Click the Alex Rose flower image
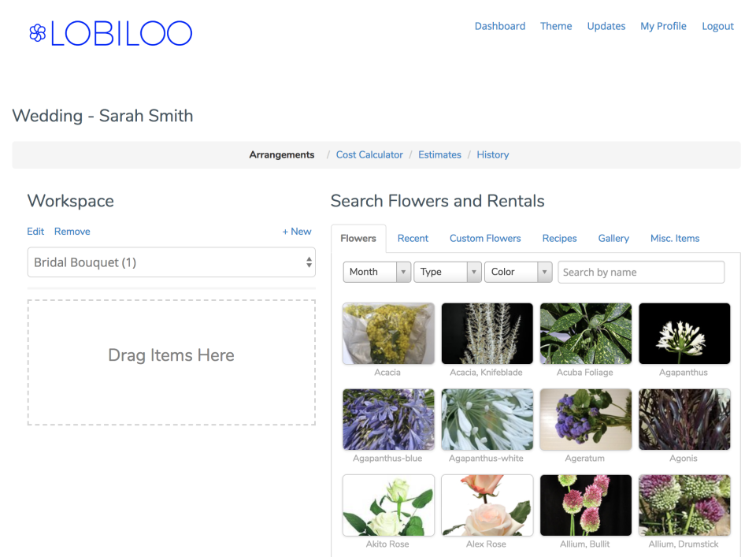 click(487, 504)
